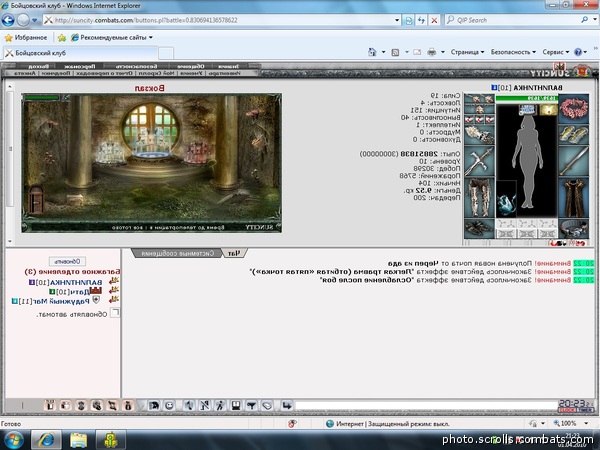Click the bent arrow send icon
The image size is (600, 450).
pos(286,405)
